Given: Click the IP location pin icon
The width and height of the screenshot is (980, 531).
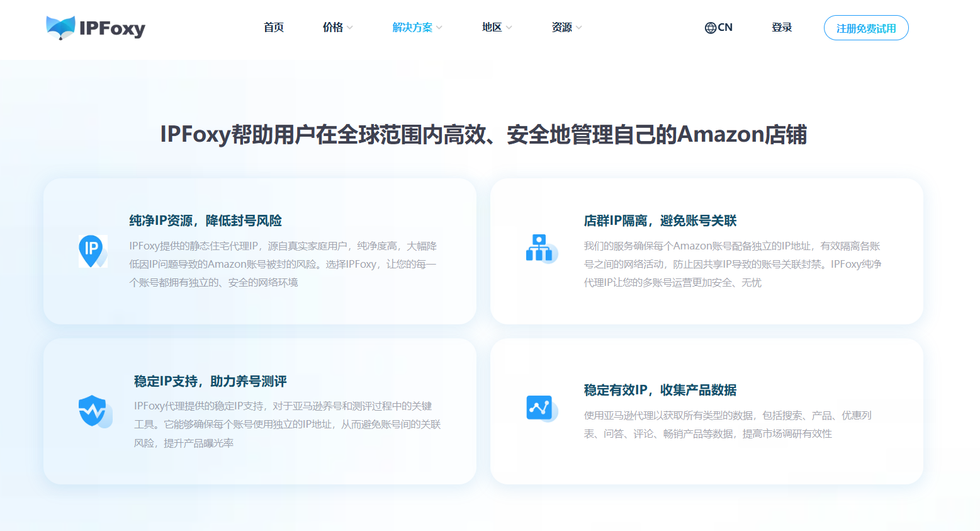Looking at the screenshot, I should tap(93, 251).
